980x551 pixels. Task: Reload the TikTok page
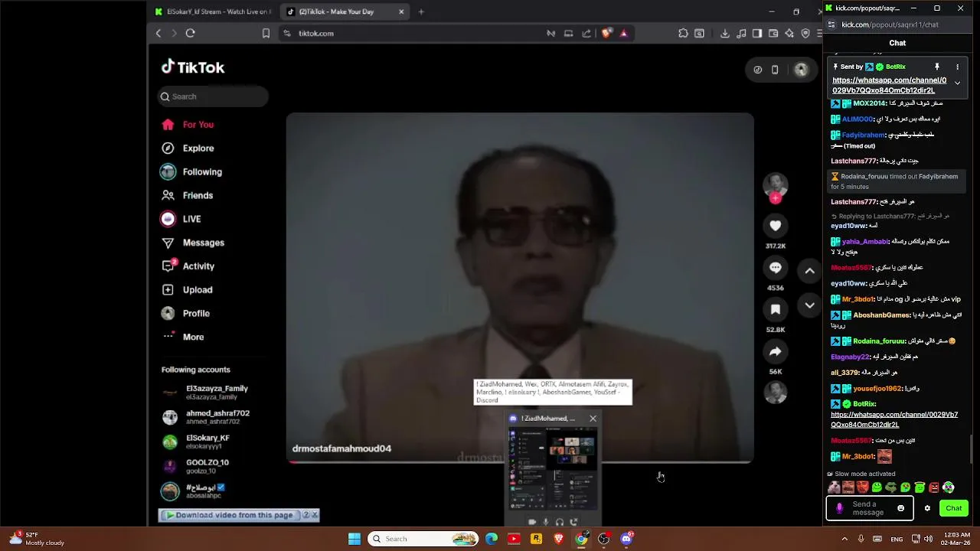[191, 33]
